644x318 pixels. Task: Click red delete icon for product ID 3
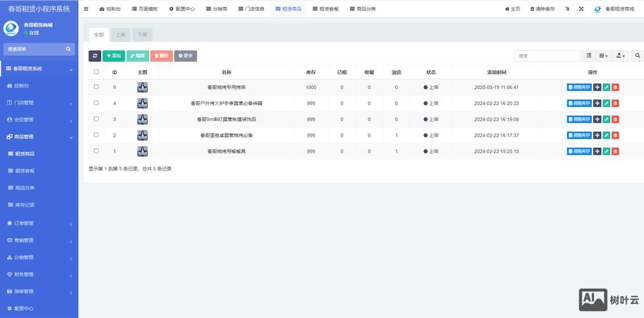pos(615,119)
